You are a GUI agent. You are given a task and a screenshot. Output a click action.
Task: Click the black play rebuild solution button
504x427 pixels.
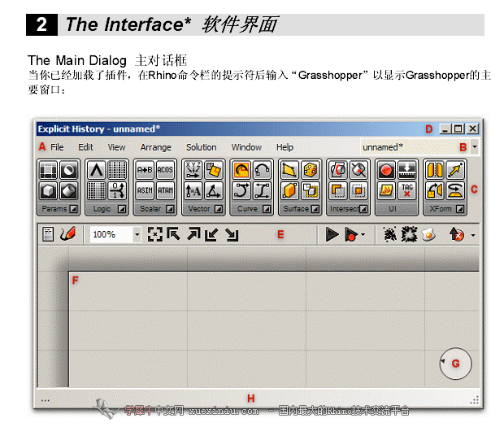(x=332, y=234)
